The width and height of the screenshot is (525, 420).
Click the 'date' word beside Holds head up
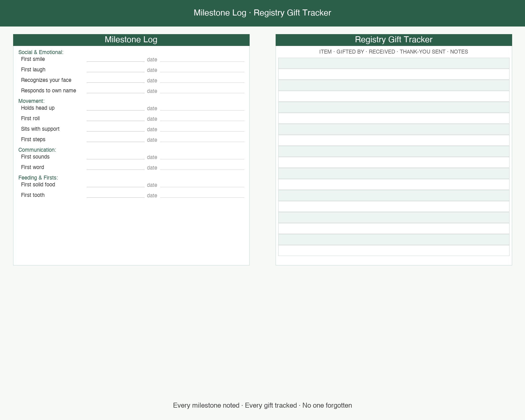pyautogui.click(x=152, y=108)
